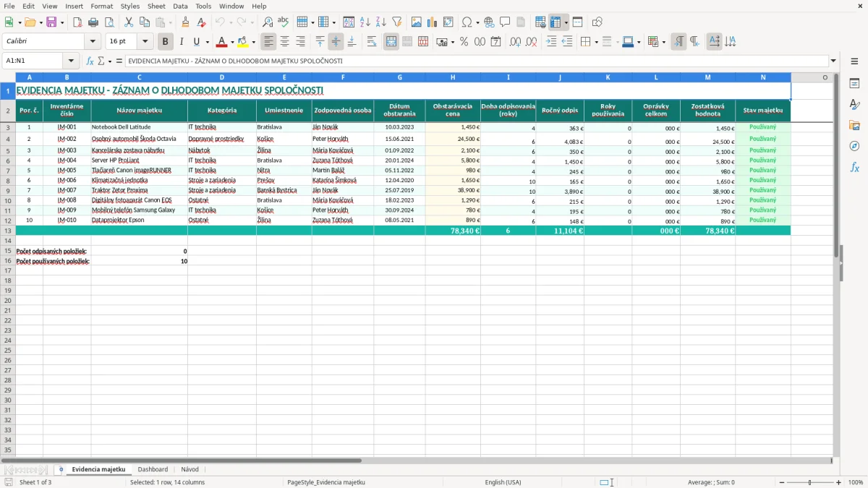Click the Export as PDF icon
The height and width of the screenshot is (488, 868).
[77, 22]
